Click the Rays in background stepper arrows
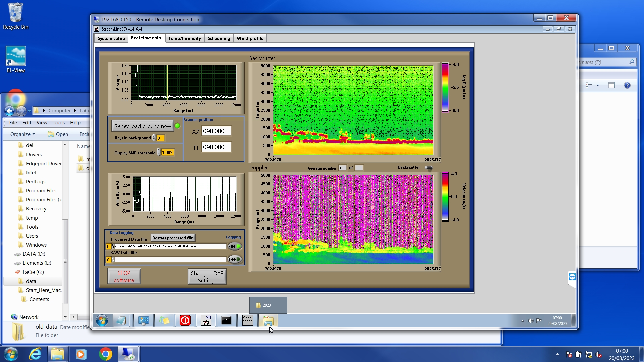The image size is (644, 362). pyautogui.click(x=154, y=138)
